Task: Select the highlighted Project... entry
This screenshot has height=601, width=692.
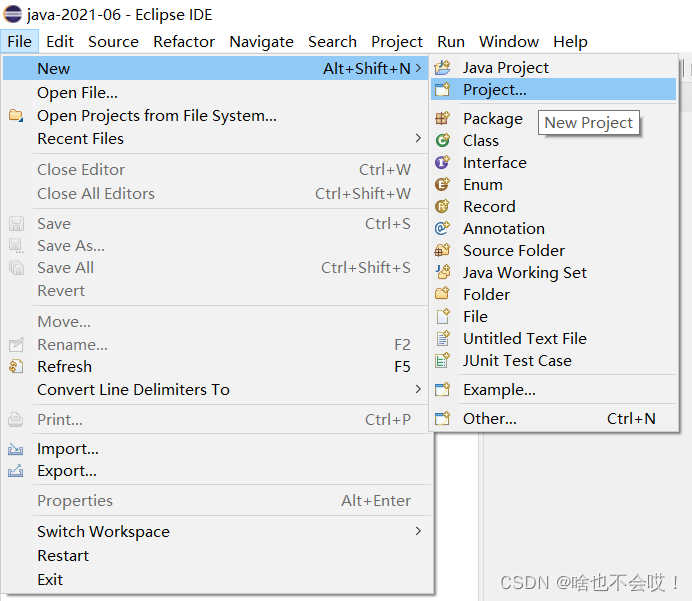Action: [554, 90]
